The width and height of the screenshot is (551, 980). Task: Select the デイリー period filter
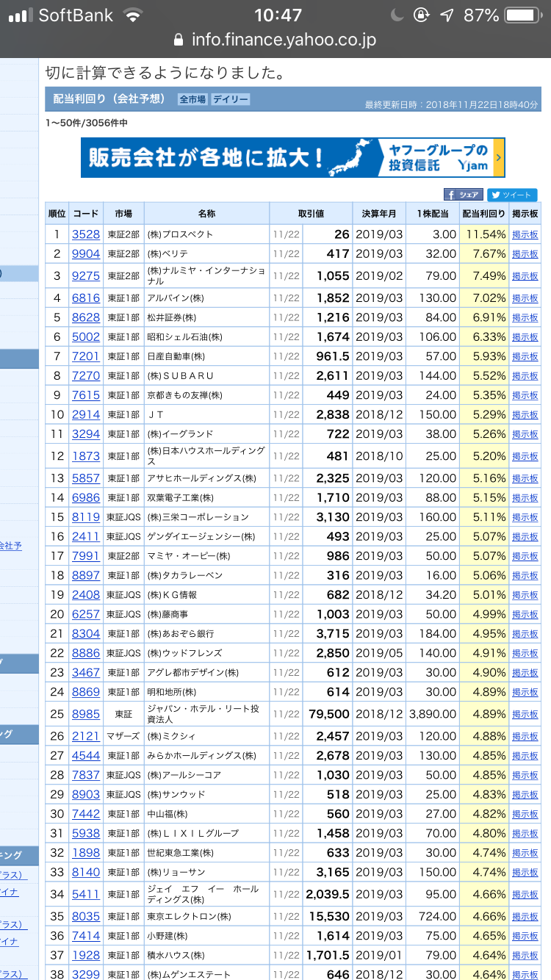point(231,99)
